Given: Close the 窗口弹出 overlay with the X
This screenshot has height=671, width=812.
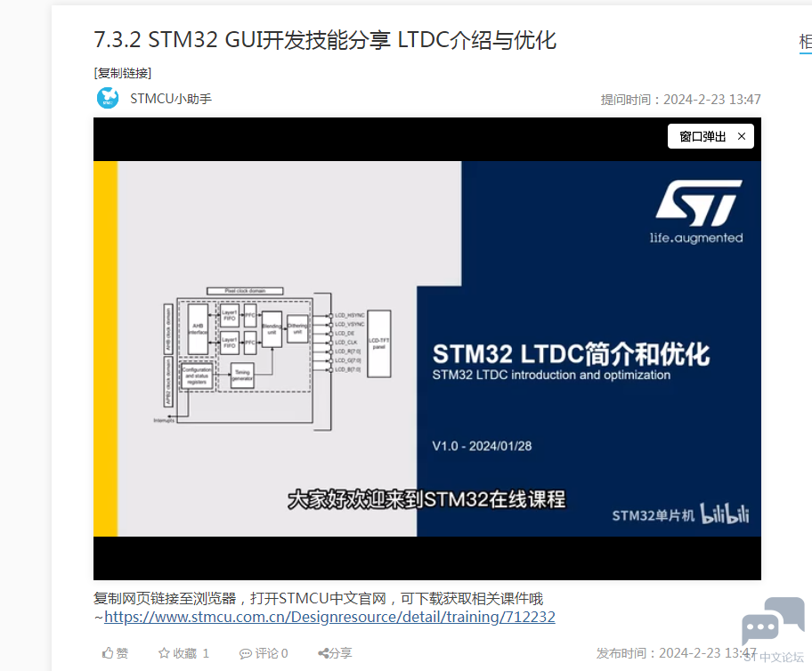Looking at the screenshot, I should (x=742, y=136).
